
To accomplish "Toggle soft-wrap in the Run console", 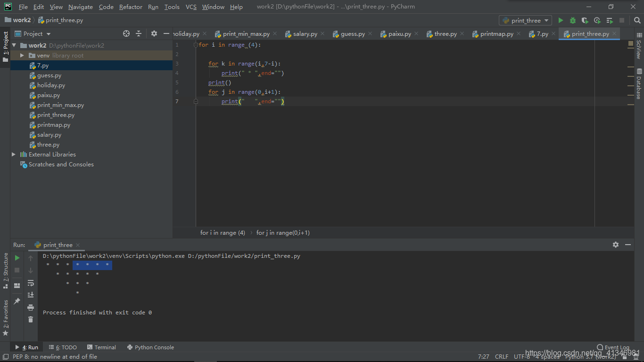I will click(x=31, y=283).
